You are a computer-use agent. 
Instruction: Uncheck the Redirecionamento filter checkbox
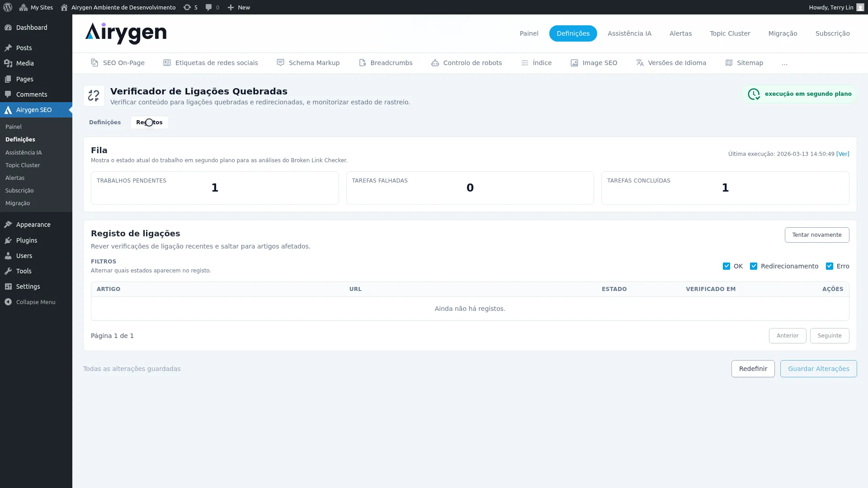tap(754, 266)
